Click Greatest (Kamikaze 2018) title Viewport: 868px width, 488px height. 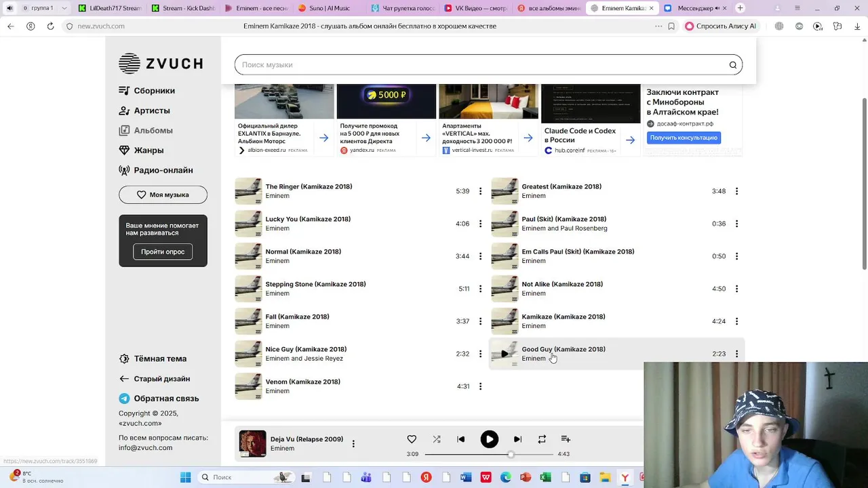click(561, 186)
